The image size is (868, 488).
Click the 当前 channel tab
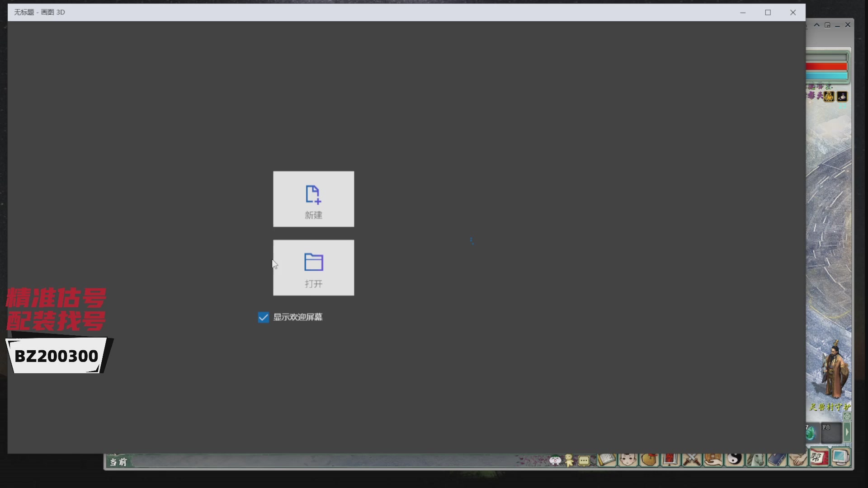click(x=118, y=462)
